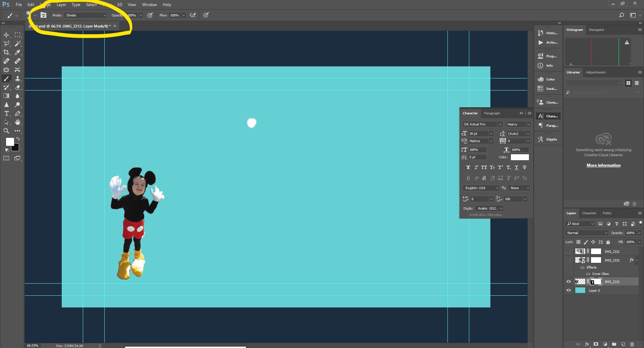Open the Window menu

pyautogui.click(x=149, y=5)
